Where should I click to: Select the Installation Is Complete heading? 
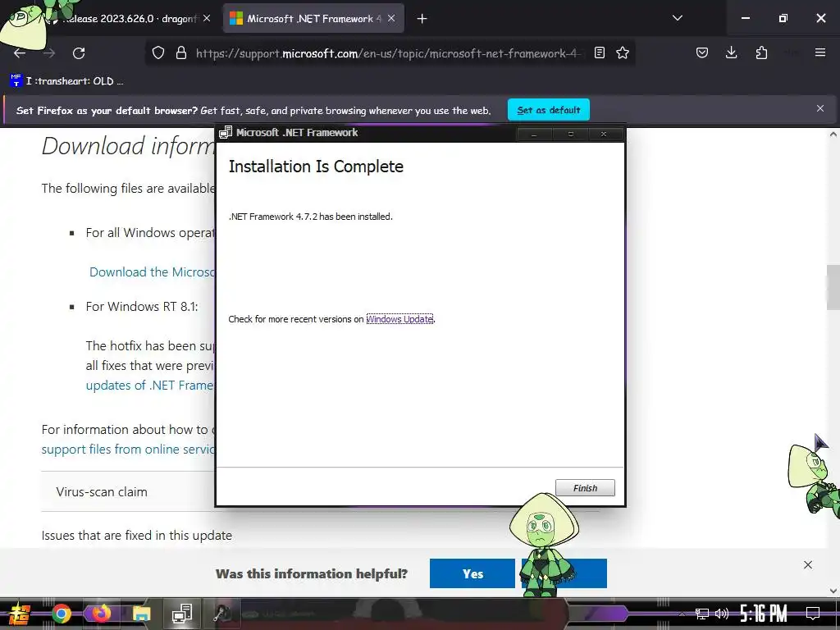(x=316, y=167)
